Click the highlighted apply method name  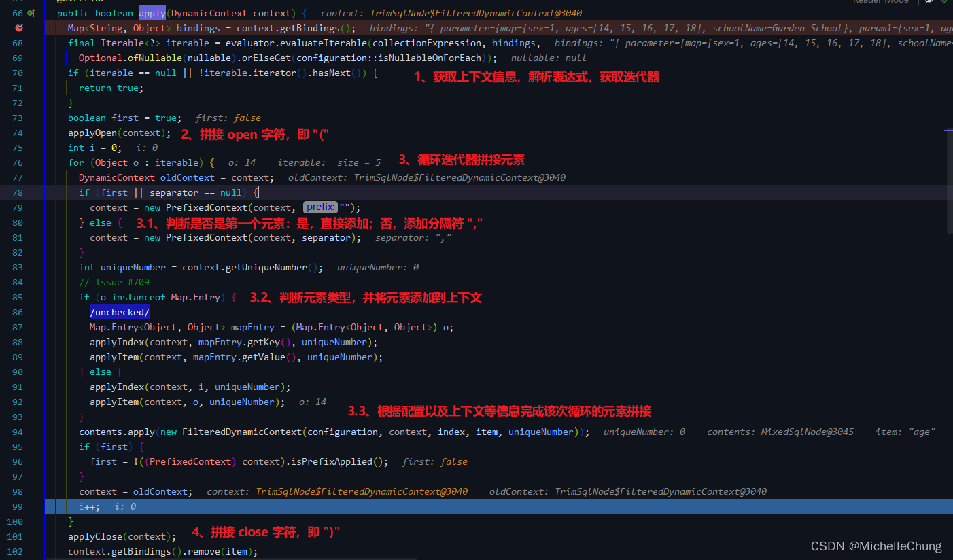click(x=152, y=13)
